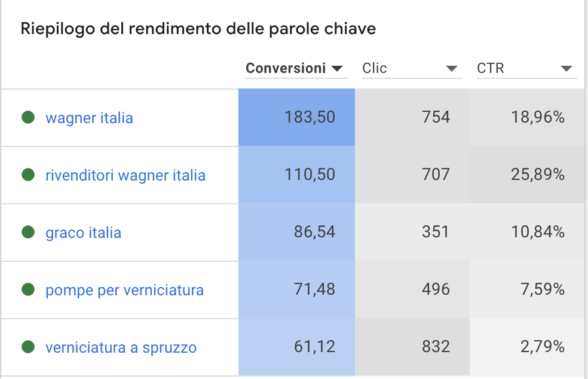
Task: Click the Riepilogo del rendimento title
Action: [198, 29]
